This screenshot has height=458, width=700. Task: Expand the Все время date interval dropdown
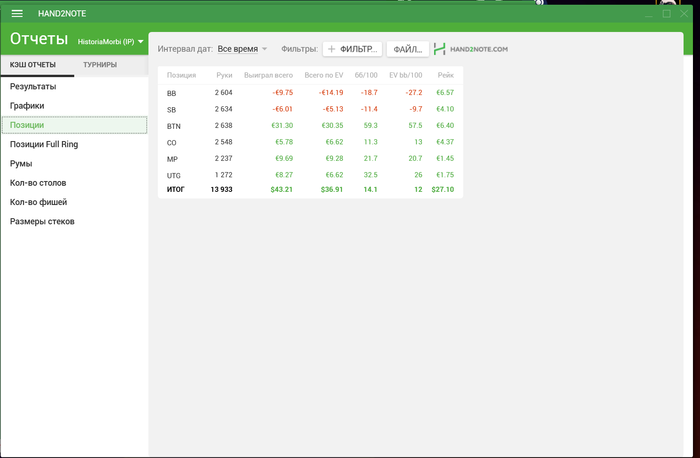click(x=242, y=49)
